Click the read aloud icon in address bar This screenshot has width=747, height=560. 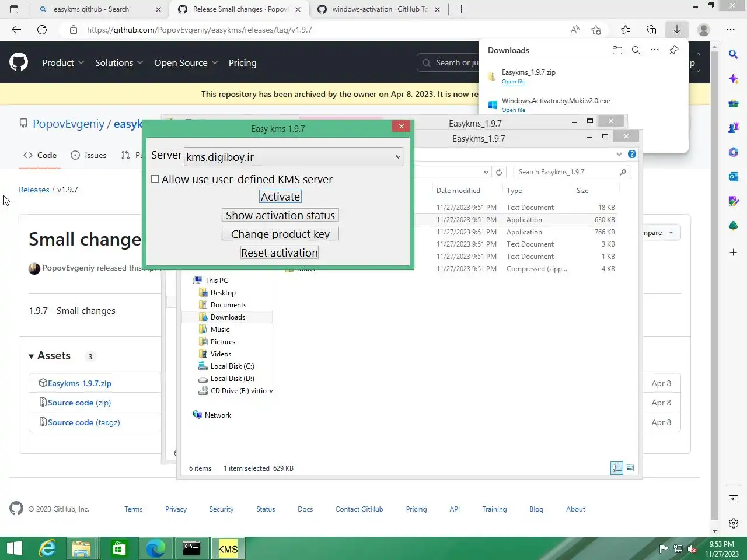pos(575,30)
